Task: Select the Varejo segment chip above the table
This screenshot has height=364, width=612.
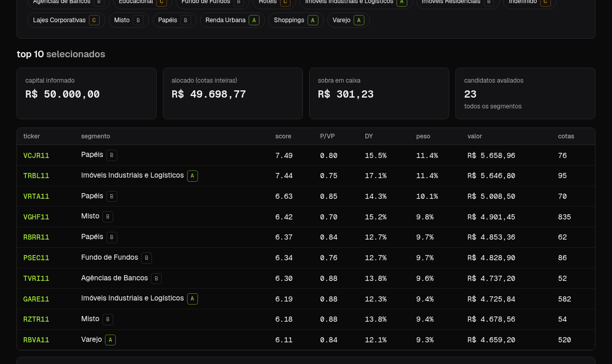Action: [x=348, y=20]
